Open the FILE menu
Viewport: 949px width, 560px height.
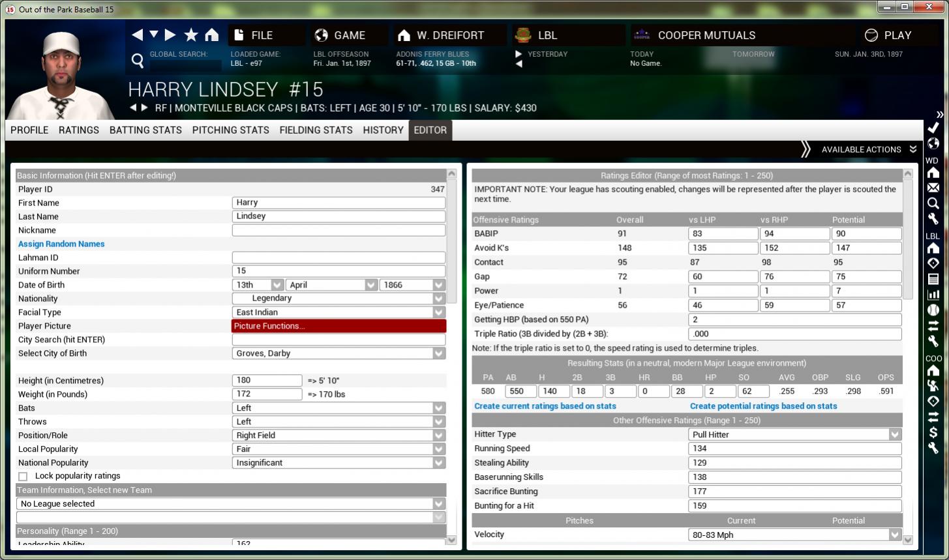(x=266, y=35)
